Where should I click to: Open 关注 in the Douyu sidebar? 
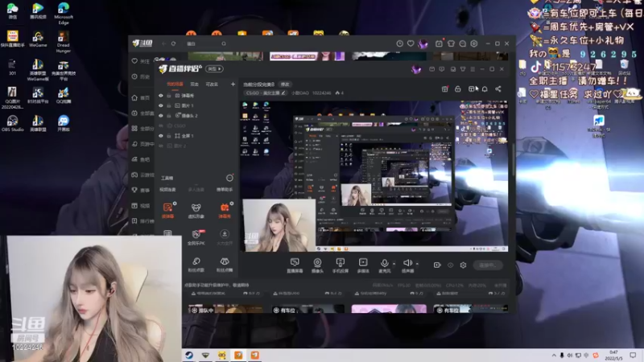pos(140,61)
